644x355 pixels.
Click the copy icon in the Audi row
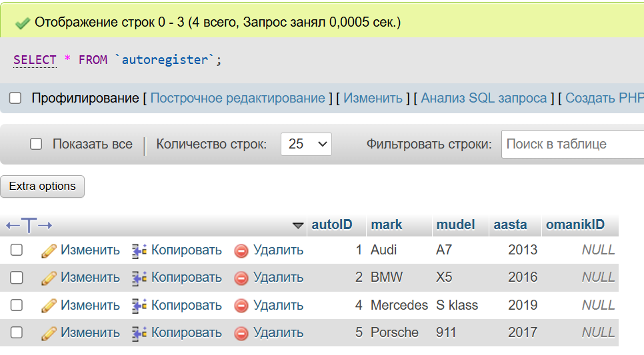coord(139,250)
